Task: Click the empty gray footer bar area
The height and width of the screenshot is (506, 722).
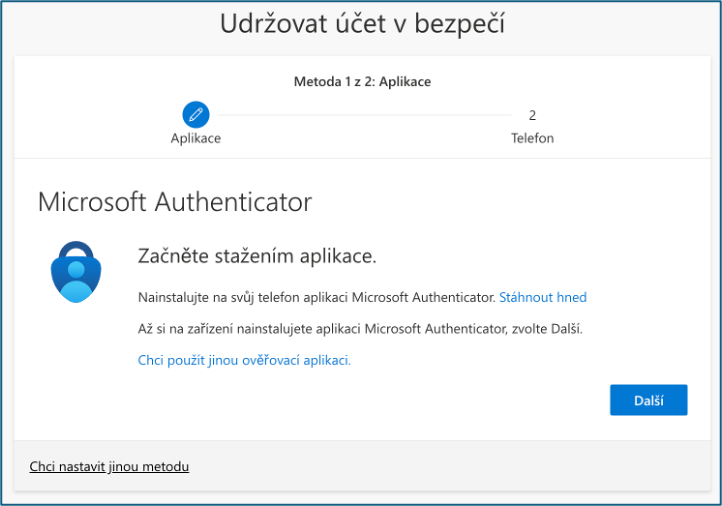Action: click(450, 466)
